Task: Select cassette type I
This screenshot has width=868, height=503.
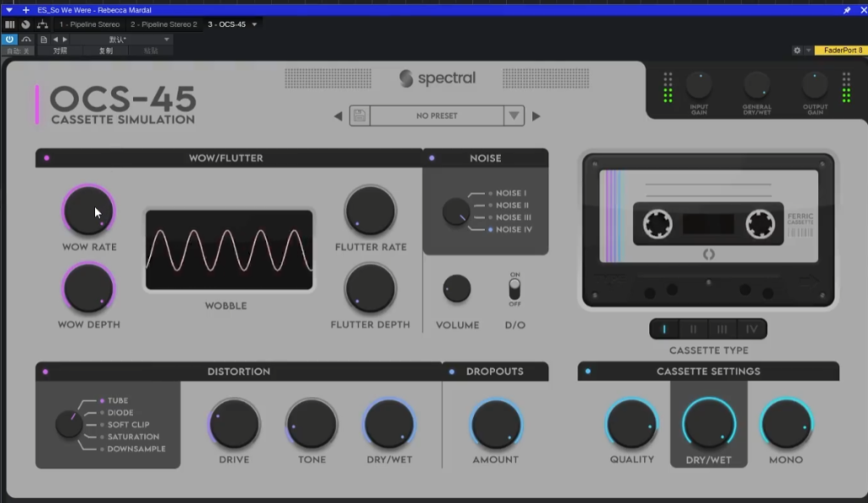Action: click(x=665, y=329)
